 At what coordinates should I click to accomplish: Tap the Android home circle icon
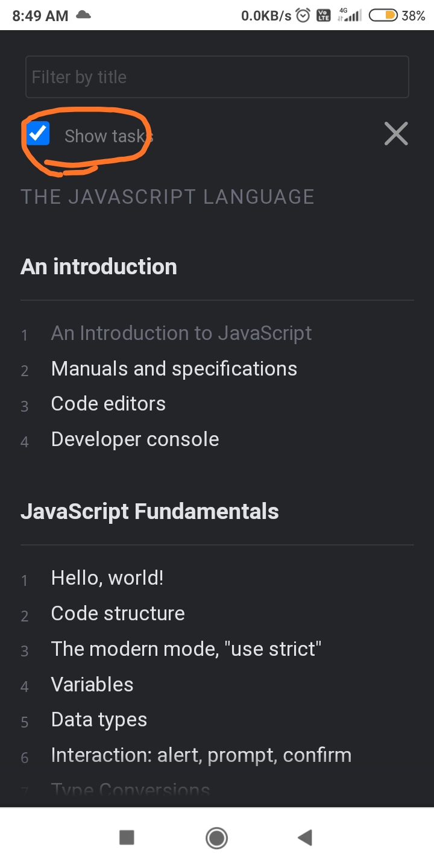tap(216, 837)
